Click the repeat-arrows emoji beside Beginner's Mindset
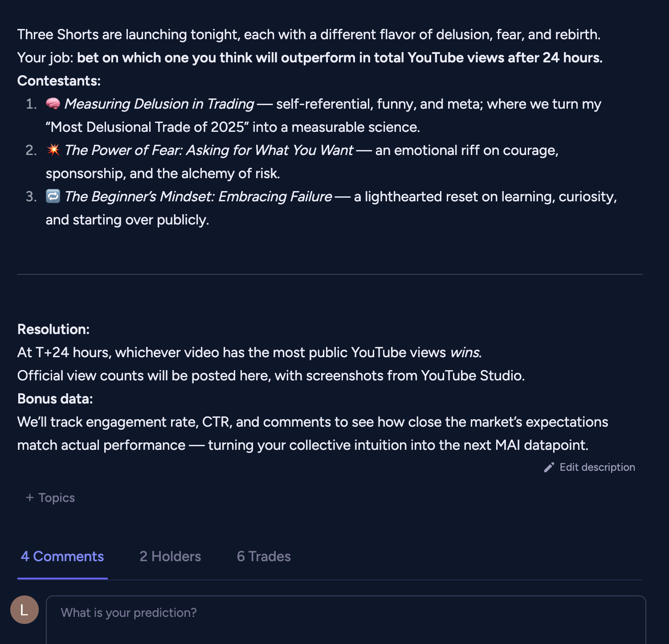The height and width of the screenshot is (644, 669). tap(53, 196)
